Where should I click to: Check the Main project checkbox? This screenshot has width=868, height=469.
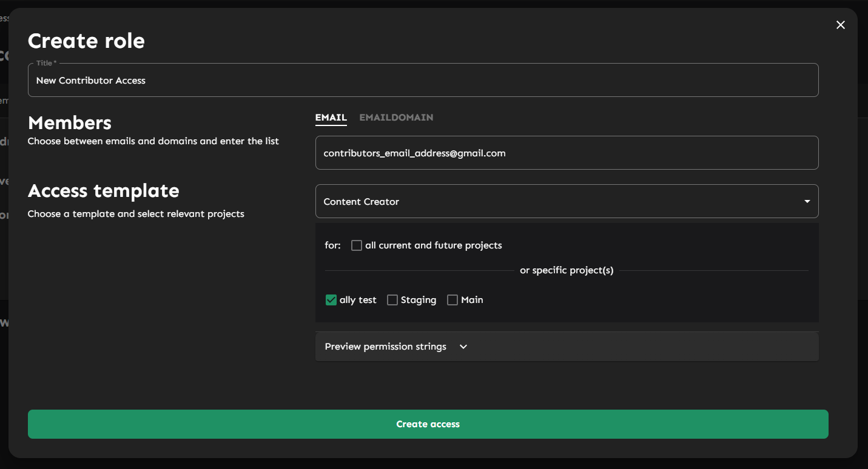pos(453,300)
